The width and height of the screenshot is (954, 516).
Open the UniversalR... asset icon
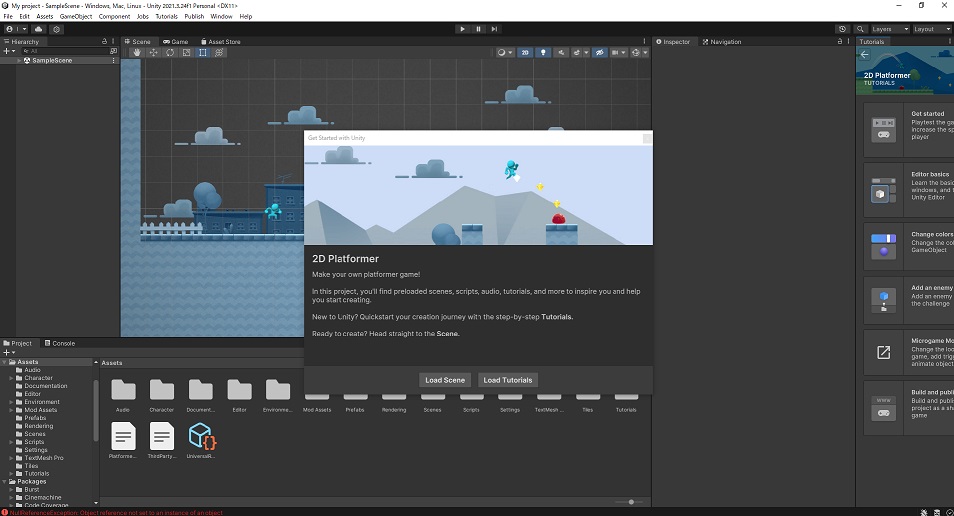point(201,436)
